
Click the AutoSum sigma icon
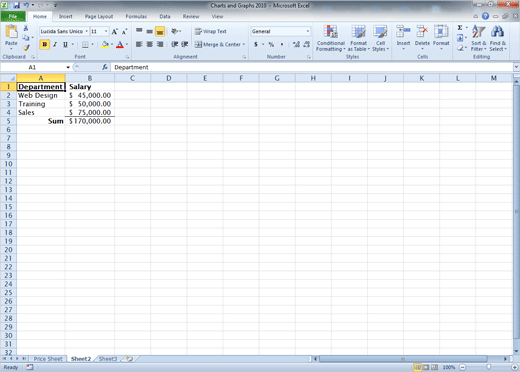point(460,28)
